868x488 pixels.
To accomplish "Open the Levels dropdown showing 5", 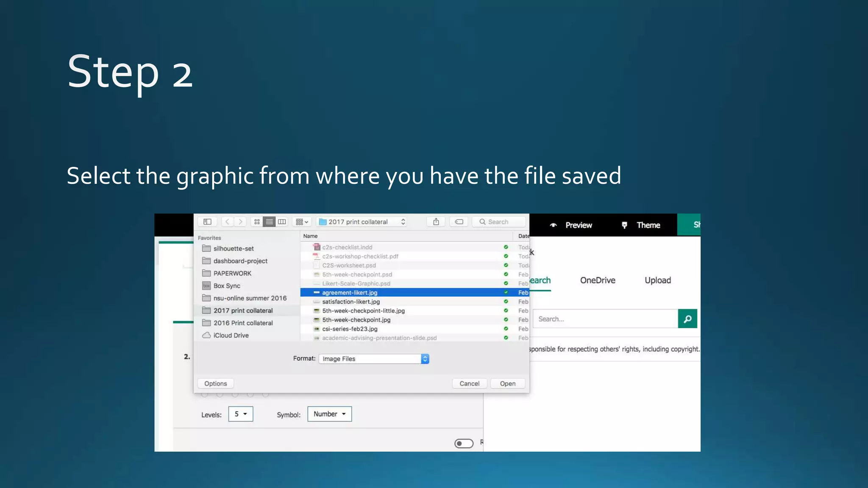I will [x=241, y=414].
